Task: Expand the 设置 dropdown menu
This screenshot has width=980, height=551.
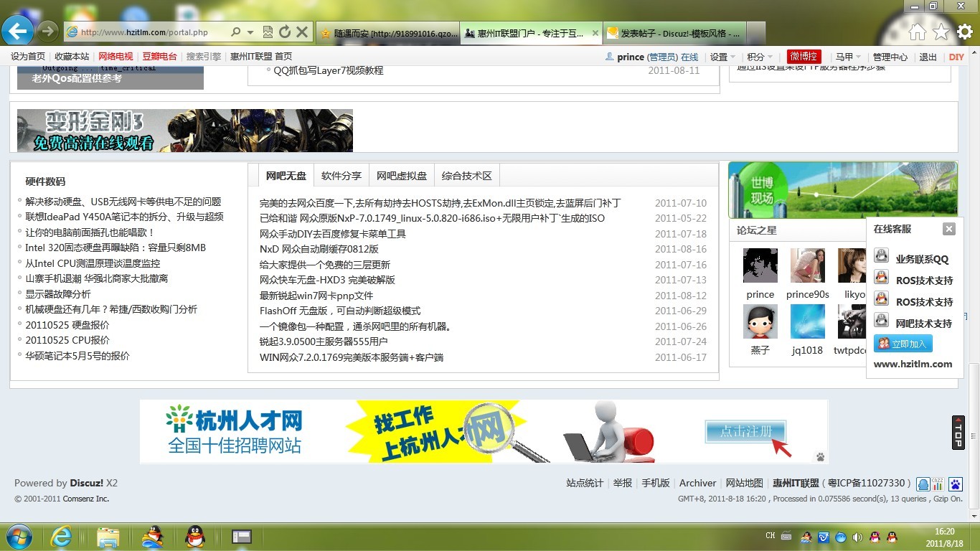Action: pyautogui.click(x=721, y=57)
